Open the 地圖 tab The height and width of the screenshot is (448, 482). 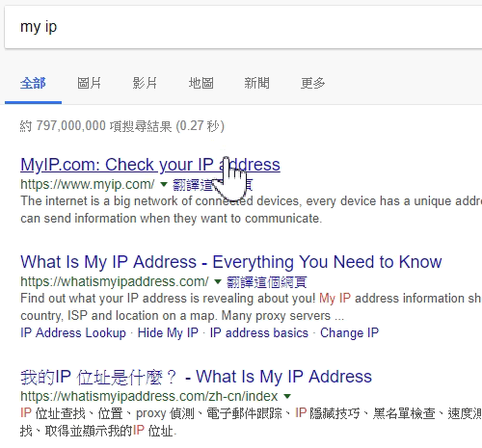(201, 83)
